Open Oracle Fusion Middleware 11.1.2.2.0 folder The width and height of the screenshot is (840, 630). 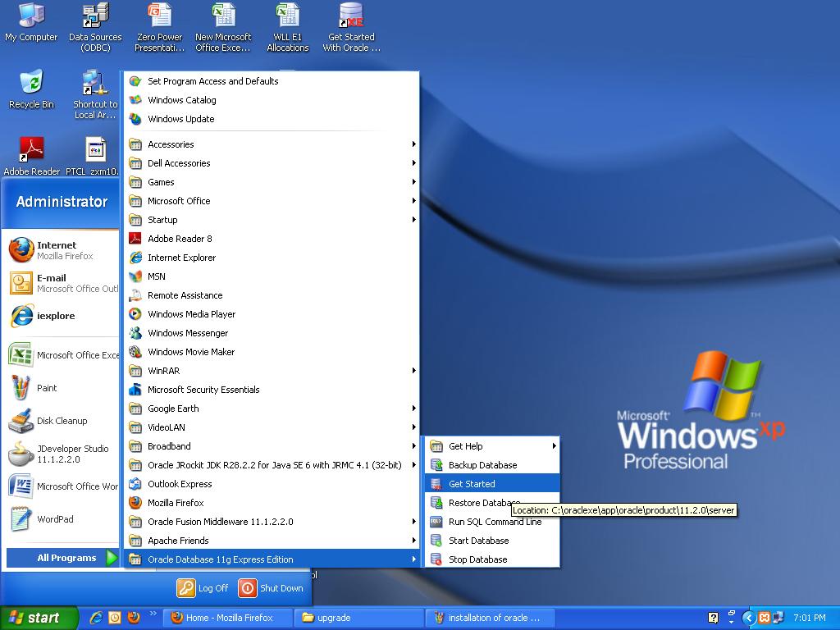[272, 522]
